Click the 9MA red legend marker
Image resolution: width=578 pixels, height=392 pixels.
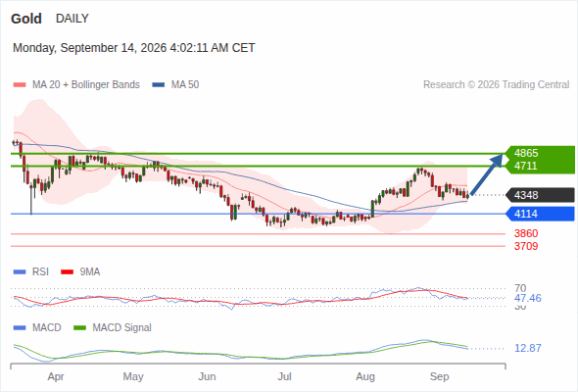(x=67, y=272)
